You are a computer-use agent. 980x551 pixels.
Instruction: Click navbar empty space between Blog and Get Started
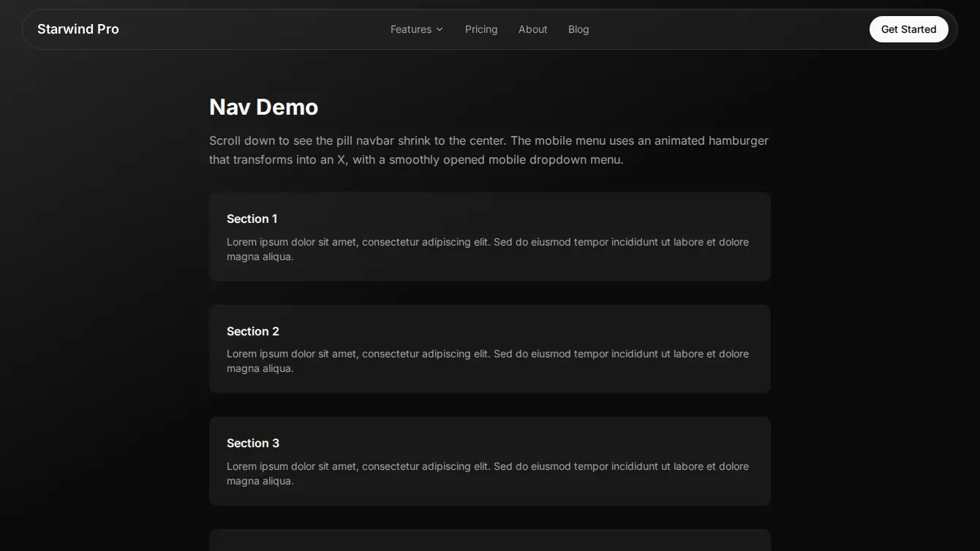pyautogui.click(x=731, y=29)
